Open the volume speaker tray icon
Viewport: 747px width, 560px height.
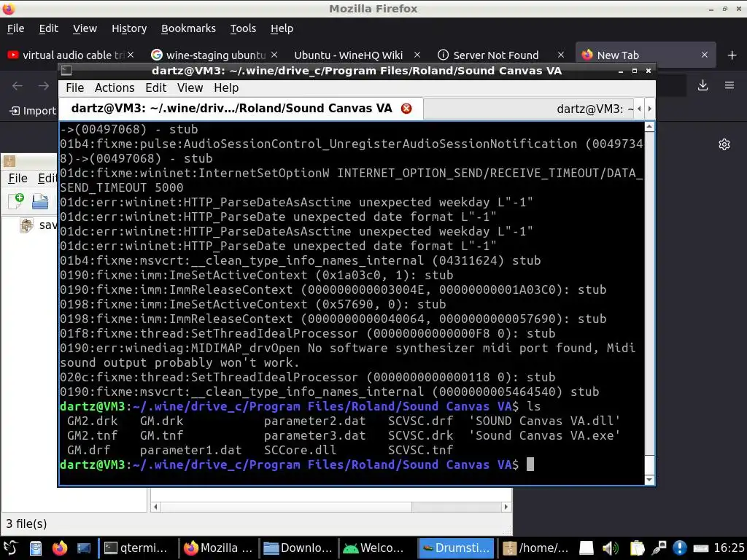point(611,548)
